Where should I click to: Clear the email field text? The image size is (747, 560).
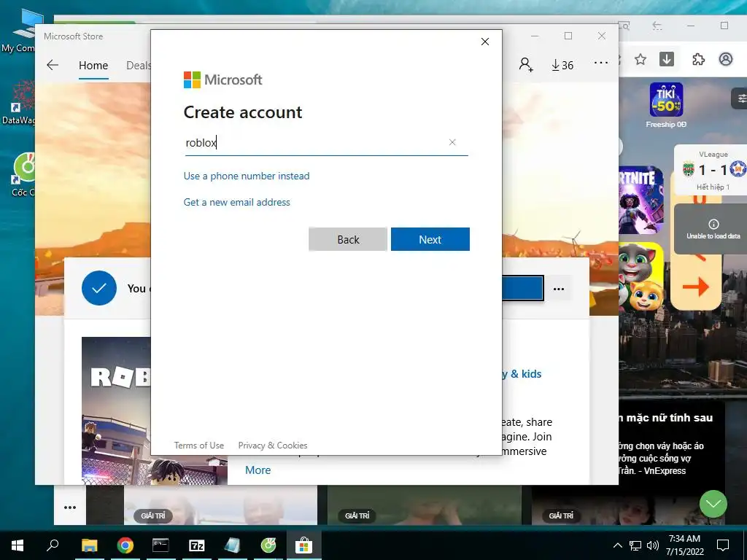click(x=452, y=142)
